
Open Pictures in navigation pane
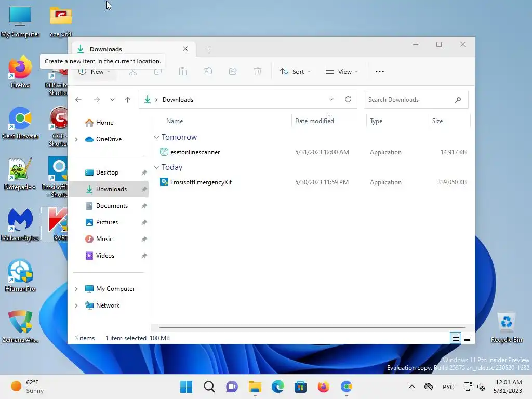[x=107, y=222]
